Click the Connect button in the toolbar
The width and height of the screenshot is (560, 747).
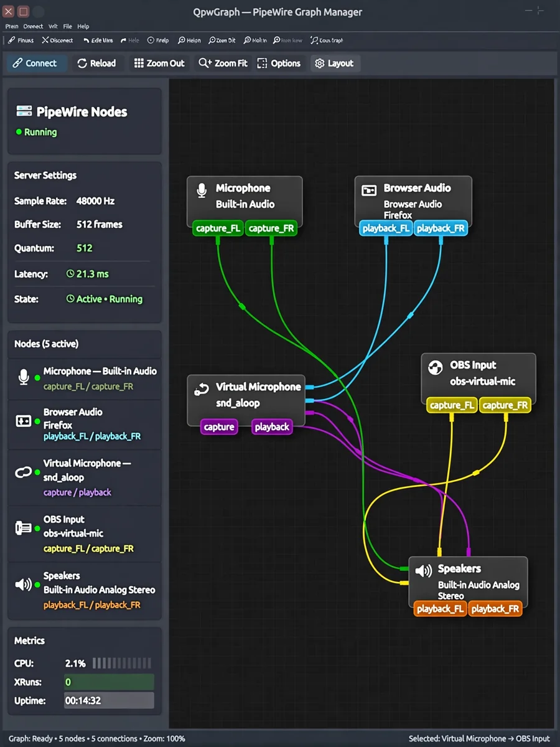click(x=35, y=63)
